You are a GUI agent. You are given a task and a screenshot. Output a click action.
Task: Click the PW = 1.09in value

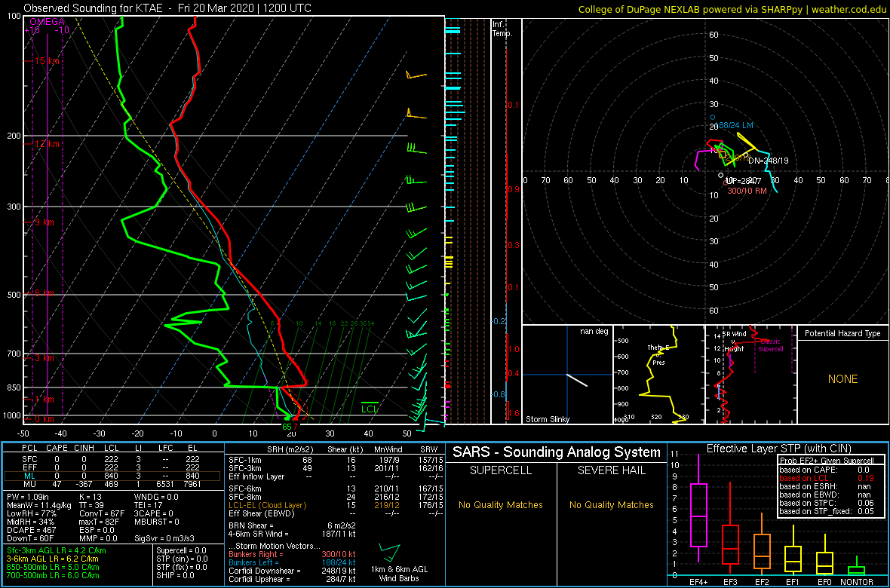(x=30, y=497)
